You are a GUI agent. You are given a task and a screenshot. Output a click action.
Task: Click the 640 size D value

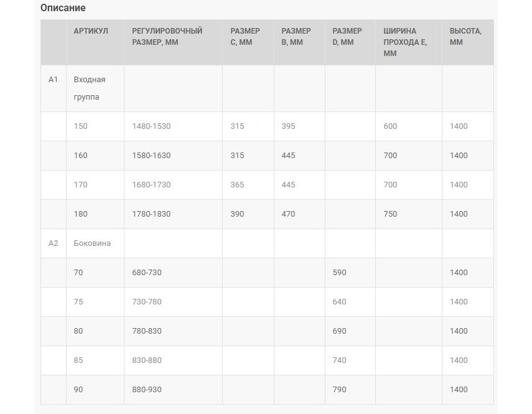(x=339, y=302)
